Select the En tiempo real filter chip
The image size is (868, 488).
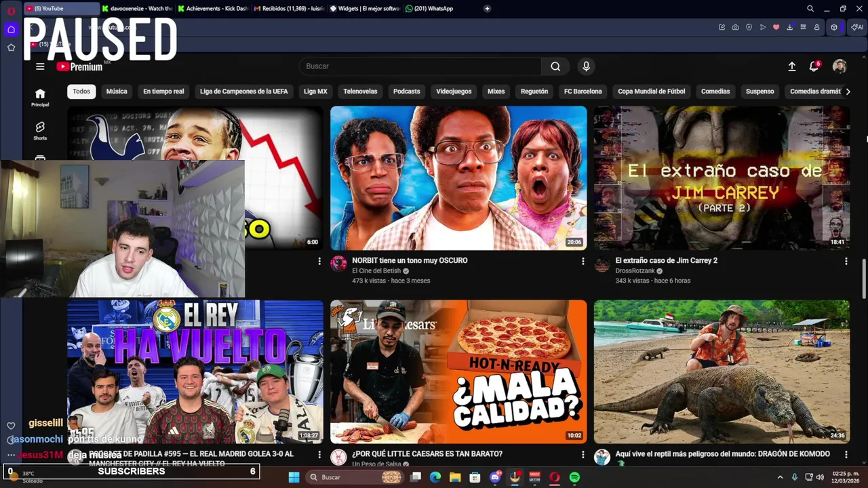163,91
